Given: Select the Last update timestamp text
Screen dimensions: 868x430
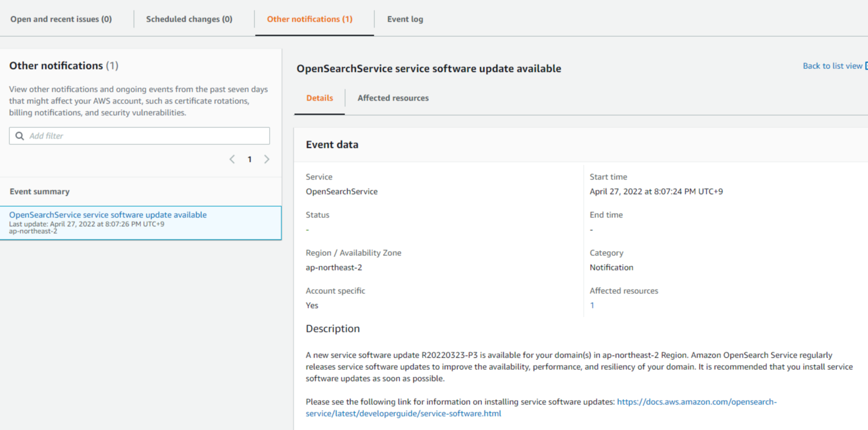Looking at the screenshot, I should (87, 224).
